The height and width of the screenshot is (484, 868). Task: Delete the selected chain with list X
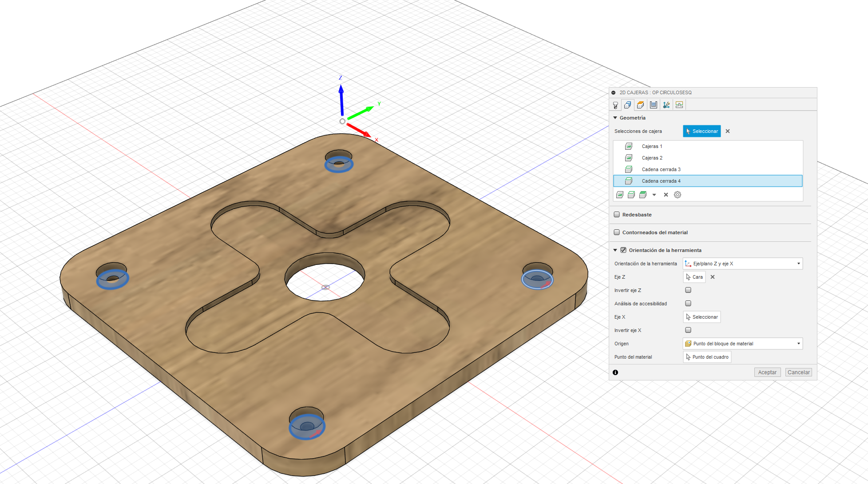pyautogui.click(x=666, y=195)
